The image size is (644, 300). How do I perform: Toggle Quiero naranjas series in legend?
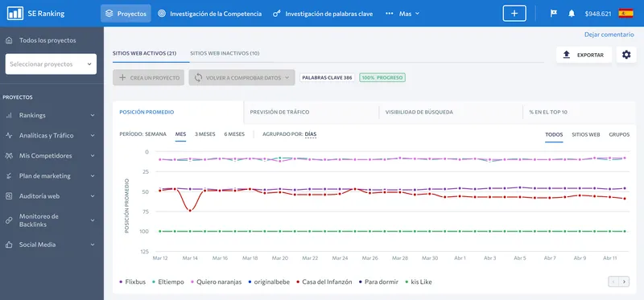tap(216, 282)
